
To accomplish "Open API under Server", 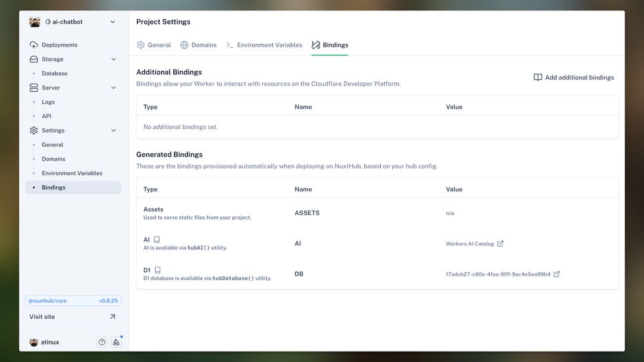I will [46, 117].
